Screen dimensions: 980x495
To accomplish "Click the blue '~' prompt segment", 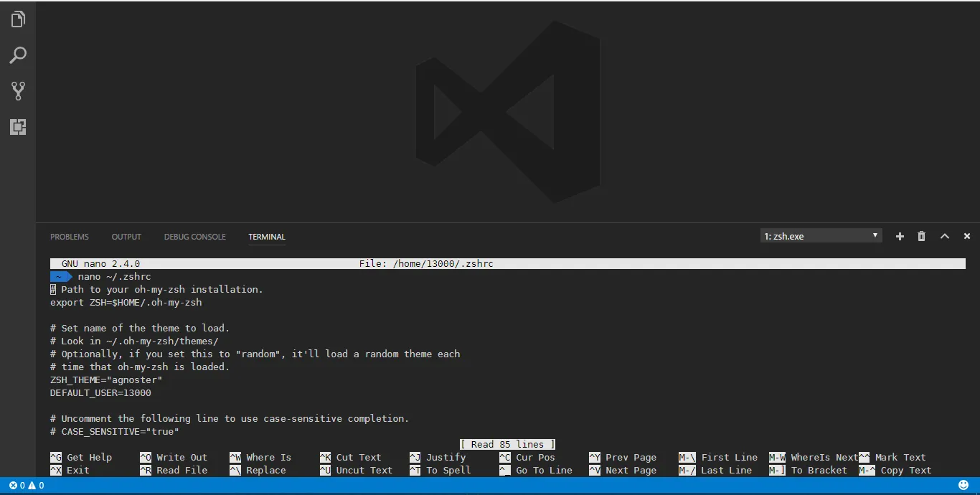I will 61,277.
